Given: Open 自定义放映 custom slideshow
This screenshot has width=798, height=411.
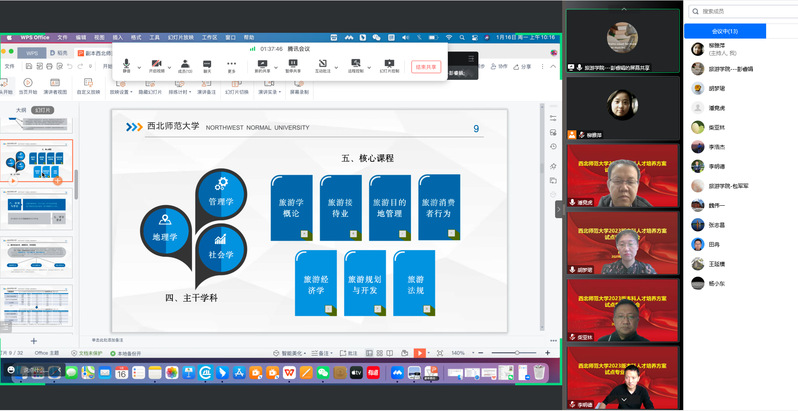Looking at the screenshot, I should pos(88,86).
